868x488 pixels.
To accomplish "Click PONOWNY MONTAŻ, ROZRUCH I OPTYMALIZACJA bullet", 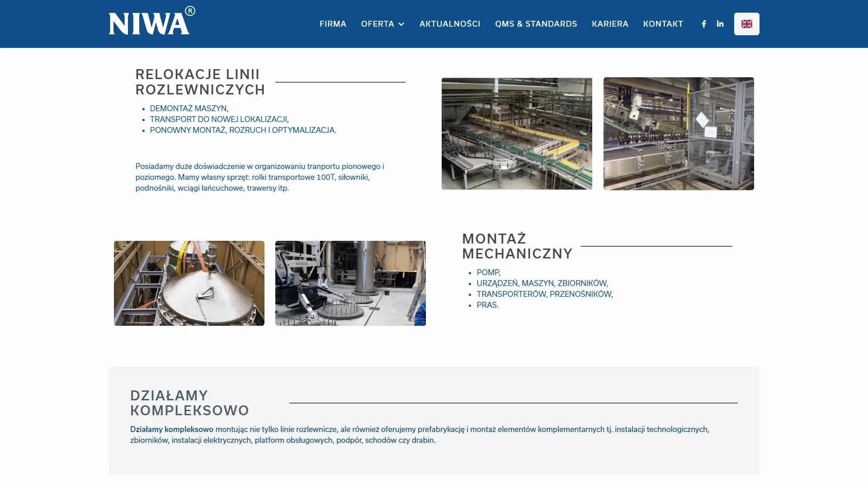I will 243,130.
